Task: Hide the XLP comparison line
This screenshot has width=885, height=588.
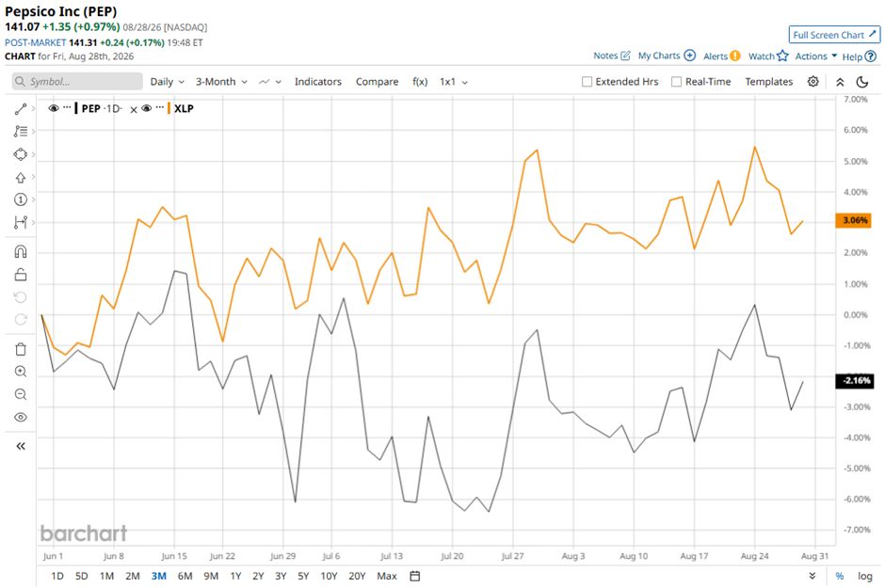Action: [147, 108]
